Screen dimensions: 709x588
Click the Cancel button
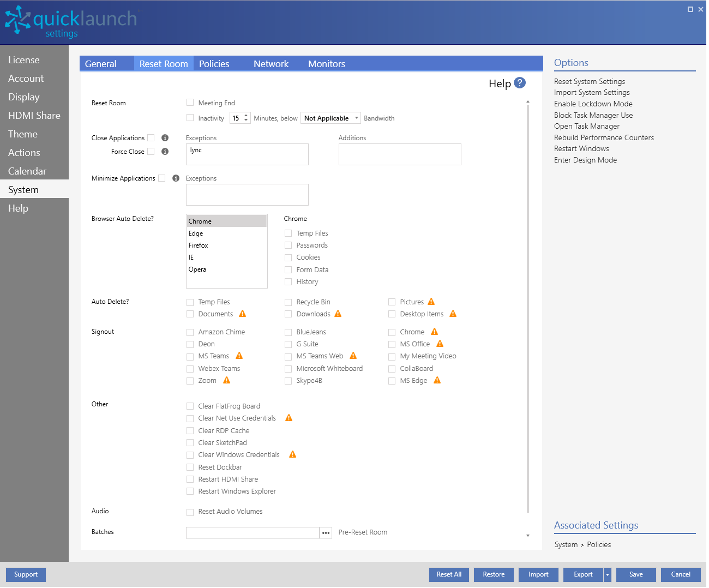pos(681,575)
